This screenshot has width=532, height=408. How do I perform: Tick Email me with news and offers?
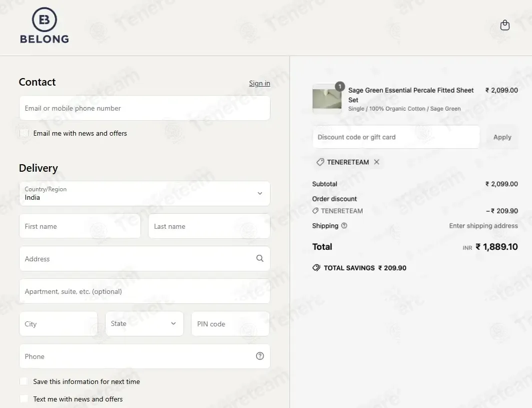point(24,133)
